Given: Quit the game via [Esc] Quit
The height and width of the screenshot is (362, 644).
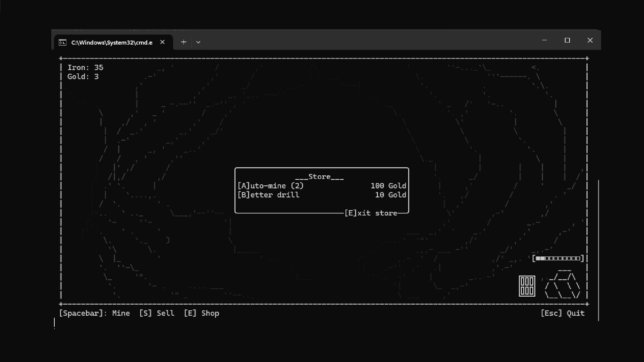Looking at the screenshot, I should tap(563, 313).
